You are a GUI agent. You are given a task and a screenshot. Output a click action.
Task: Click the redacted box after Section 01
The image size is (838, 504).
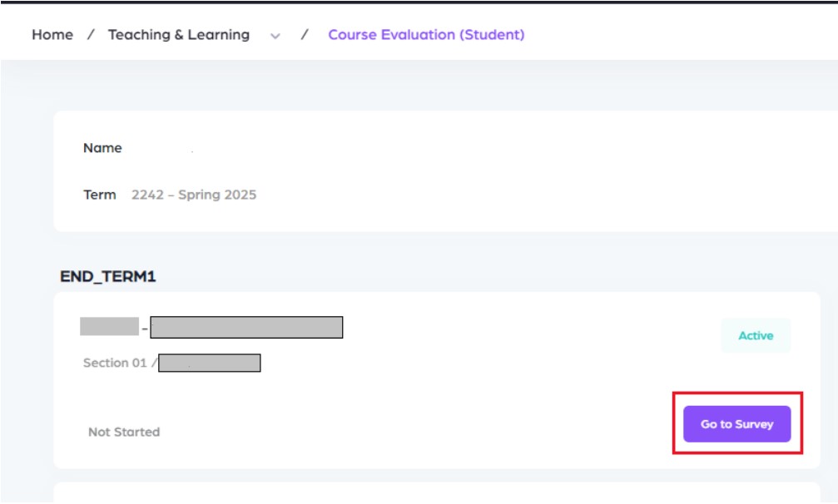click(210, 363)
